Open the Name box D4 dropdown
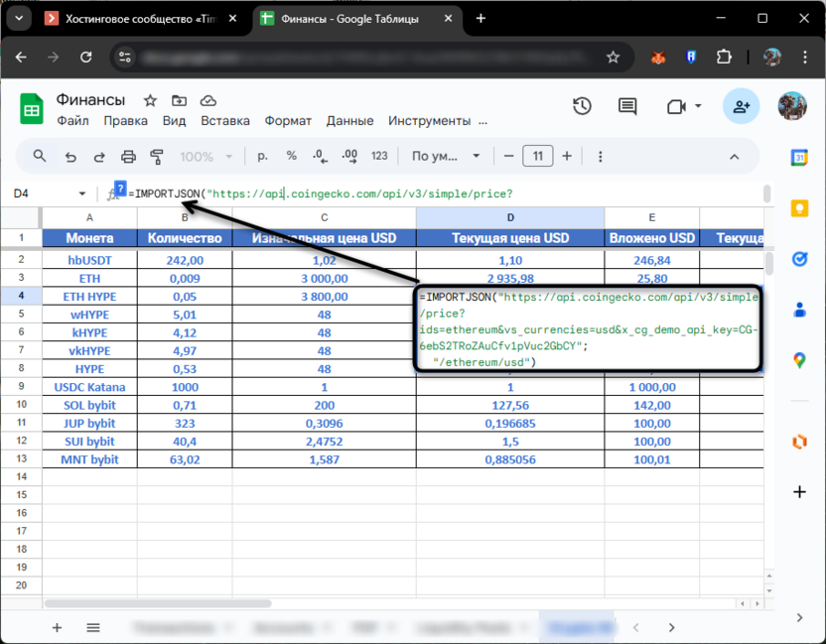 click(x=82, y=193)
